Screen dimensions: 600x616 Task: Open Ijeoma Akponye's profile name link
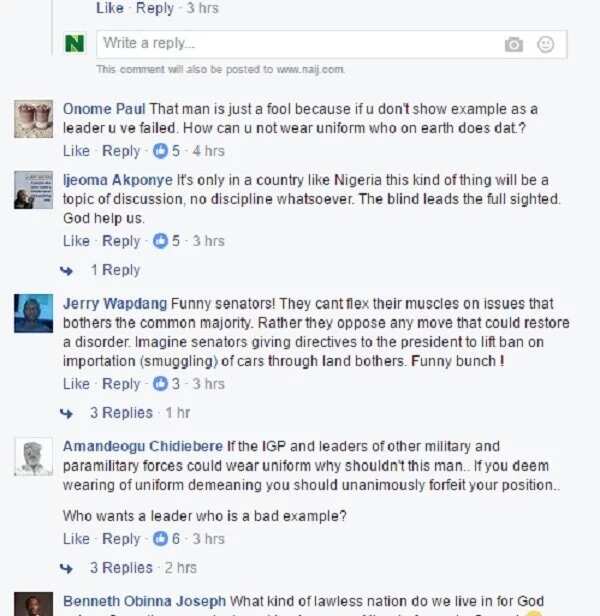(118, 180)
